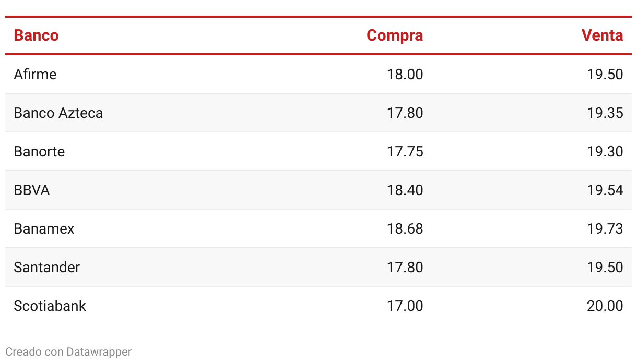Click the Banamex bank name

(x=44, y=228)
